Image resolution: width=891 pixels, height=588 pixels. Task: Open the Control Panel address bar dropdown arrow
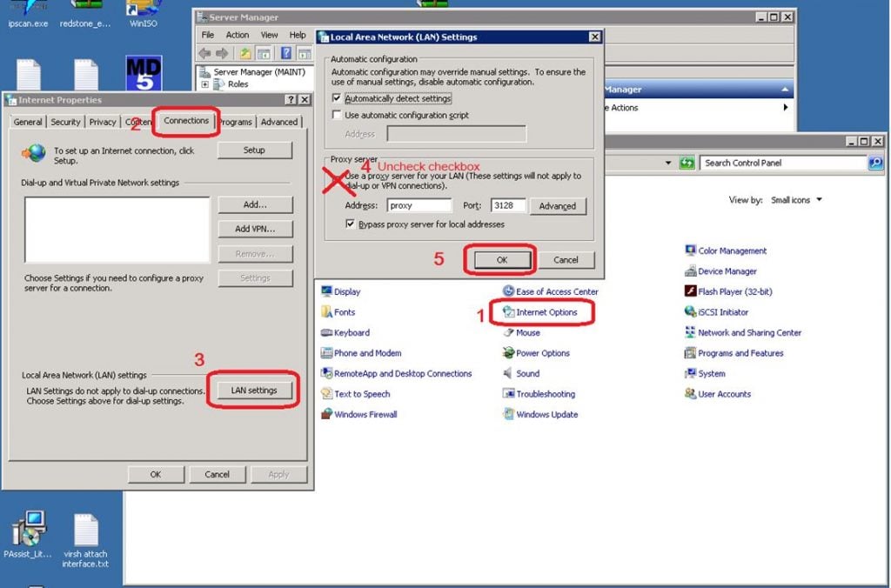(668, 163)
